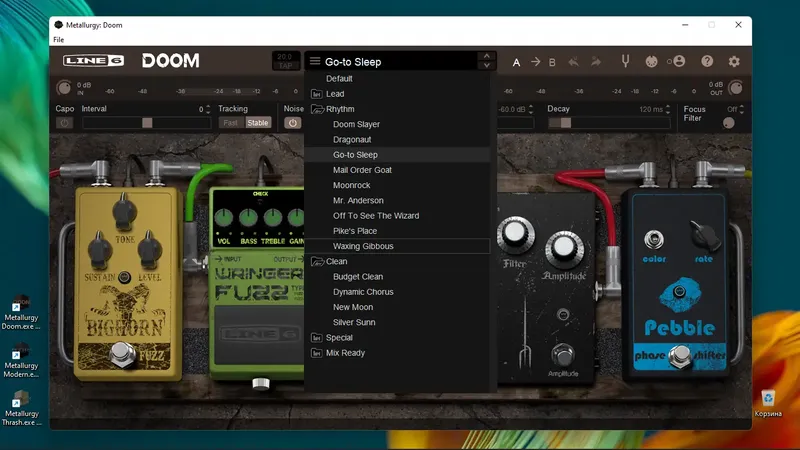The image size is (800, 450).
Task: Open the settings gear icon
Action: click(x=734, y=61)
